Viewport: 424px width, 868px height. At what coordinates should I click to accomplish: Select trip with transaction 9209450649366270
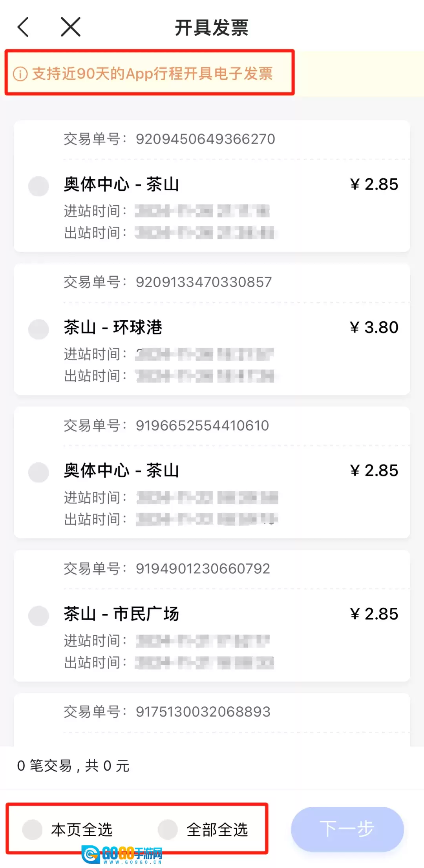[x=38, y=186]
